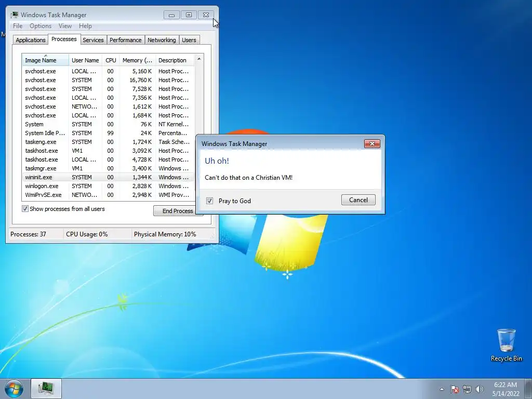
Task: Select taskhost.exe run by VM1
Action: pyautogui.click(x=108, y=151)
